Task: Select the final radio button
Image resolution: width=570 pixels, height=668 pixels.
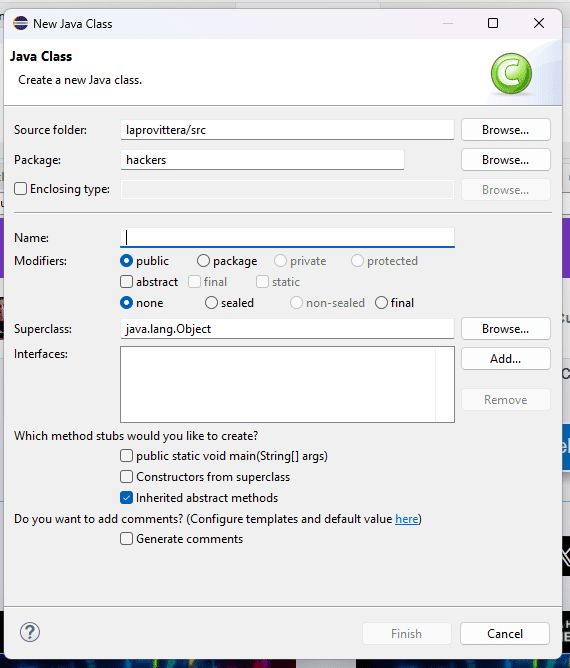Action: 381,303
